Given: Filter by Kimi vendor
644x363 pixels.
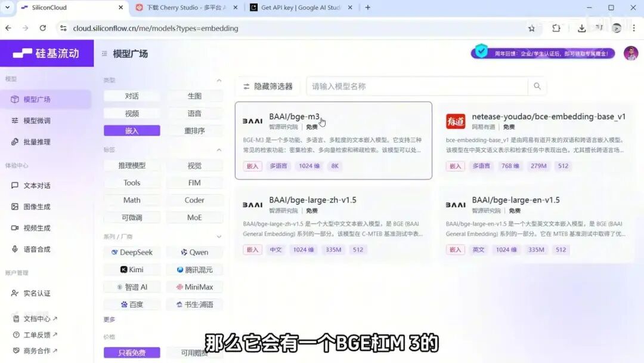Looking at the screenshot, I should point(132,270).
